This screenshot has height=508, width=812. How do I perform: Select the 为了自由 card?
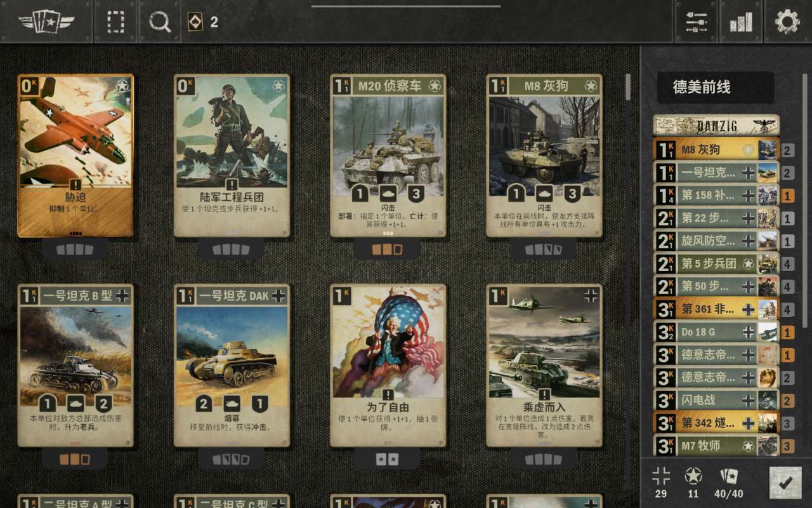pyautogui.click(x=388, y=365)
